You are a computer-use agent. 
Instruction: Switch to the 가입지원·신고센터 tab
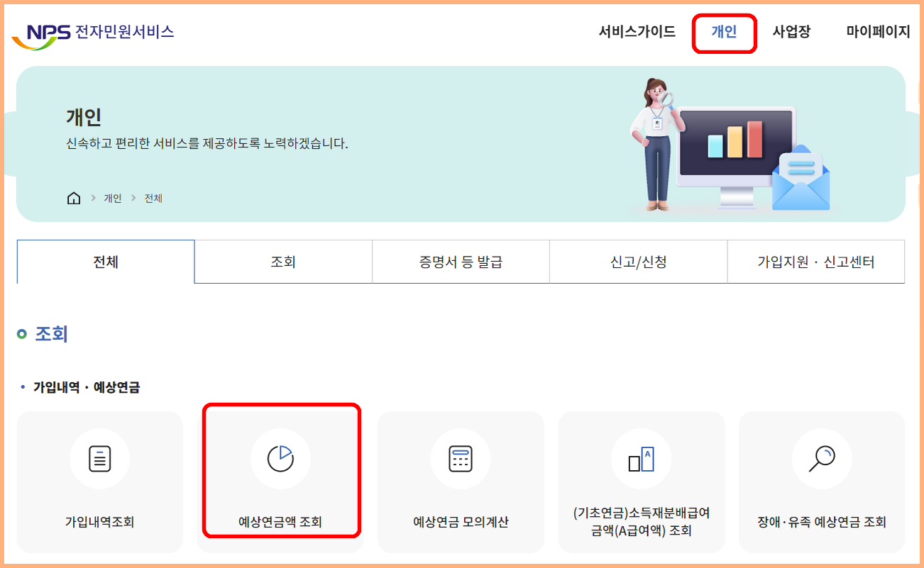pos(815,262)
